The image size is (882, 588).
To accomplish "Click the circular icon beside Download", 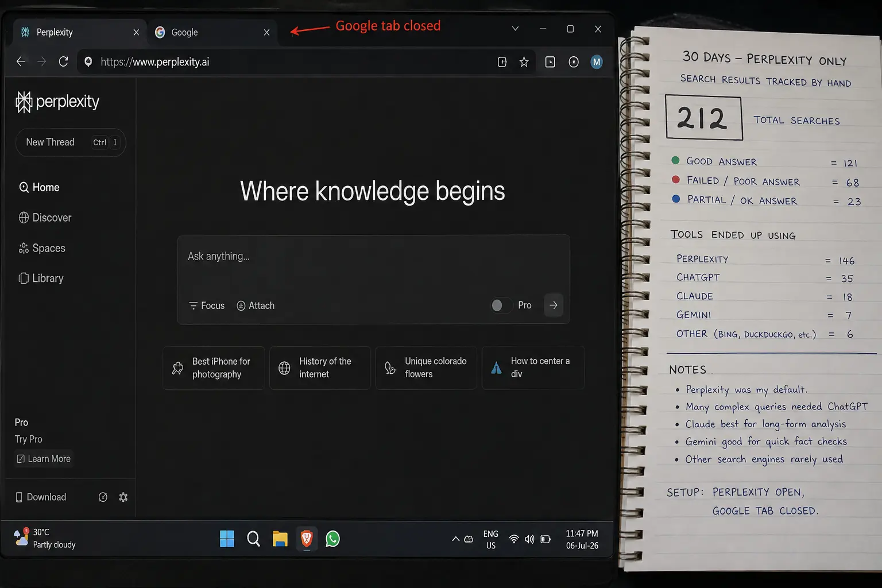I will click(103, 497).
